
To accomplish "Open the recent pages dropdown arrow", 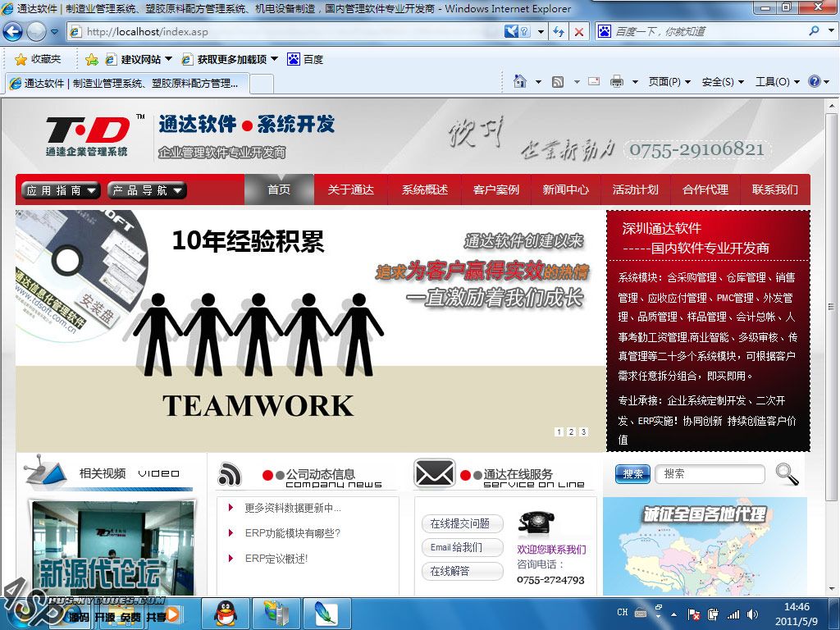I will tap(54, 32).
